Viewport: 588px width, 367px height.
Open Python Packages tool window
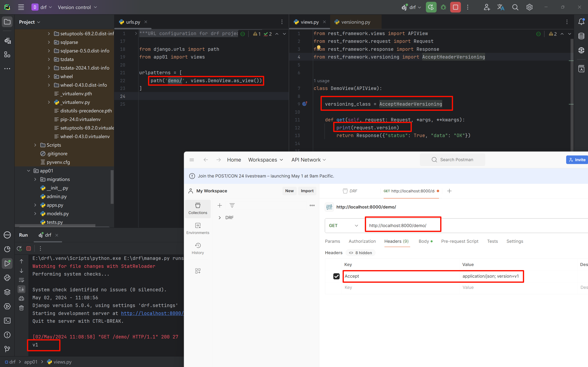(x=7, y=292)
